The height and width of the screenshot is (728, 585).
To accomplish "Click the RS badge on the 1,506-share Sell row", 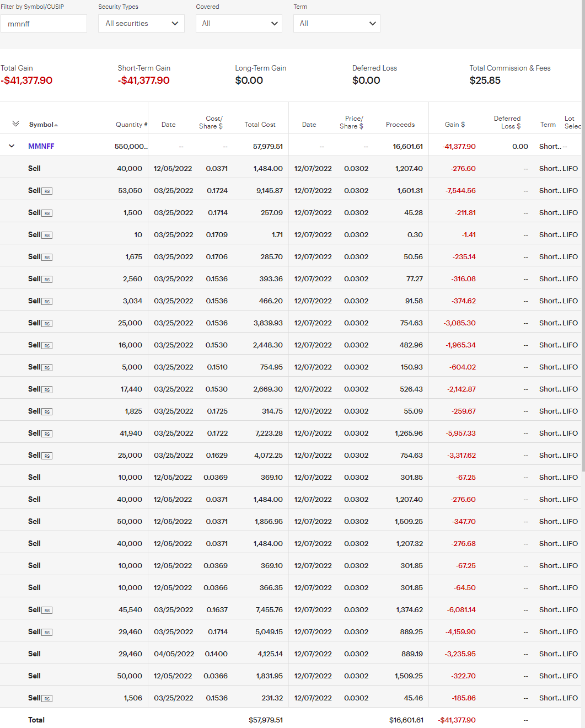I will 47,699.
